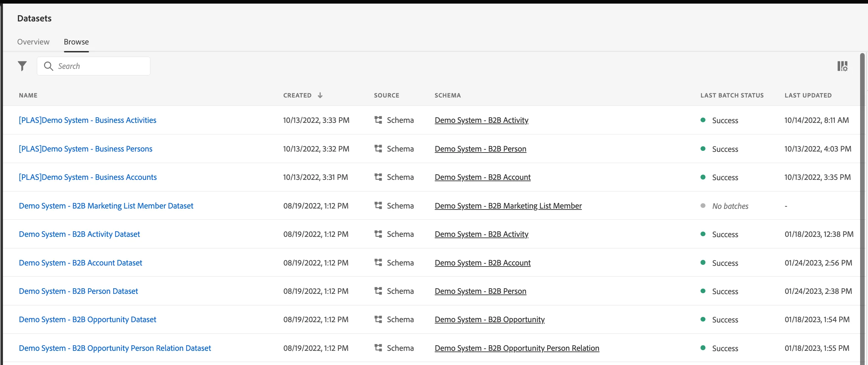Screen dimensions: 868x365
Task: Click green status dot in B2B Activity Dataset row
Action: tap(703, 234)
